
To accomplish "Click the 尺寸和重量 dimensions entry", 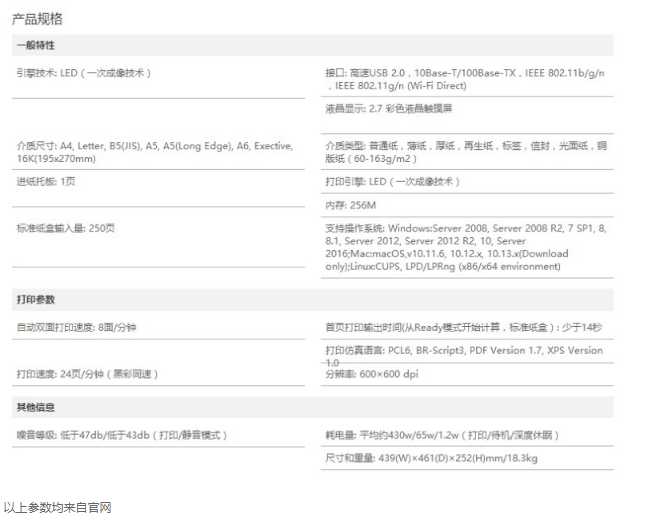I will pos(431,459).
